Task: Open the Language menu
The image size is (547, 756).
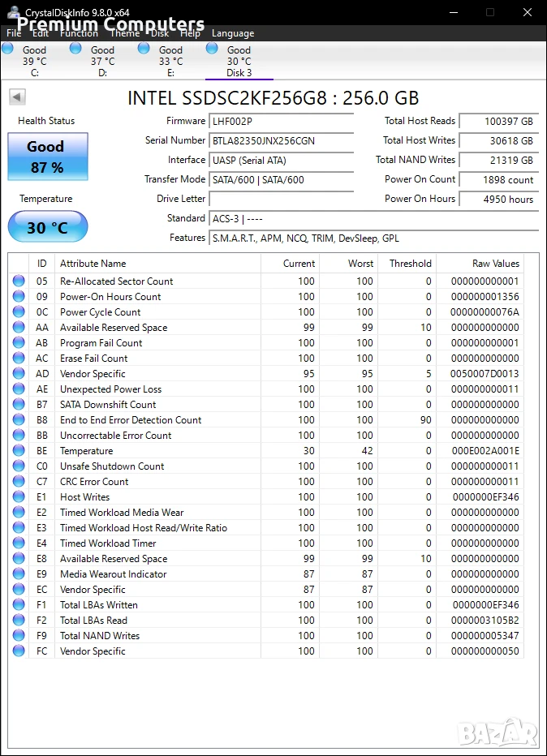Action: pyautogui.click(x=233, y=33)
